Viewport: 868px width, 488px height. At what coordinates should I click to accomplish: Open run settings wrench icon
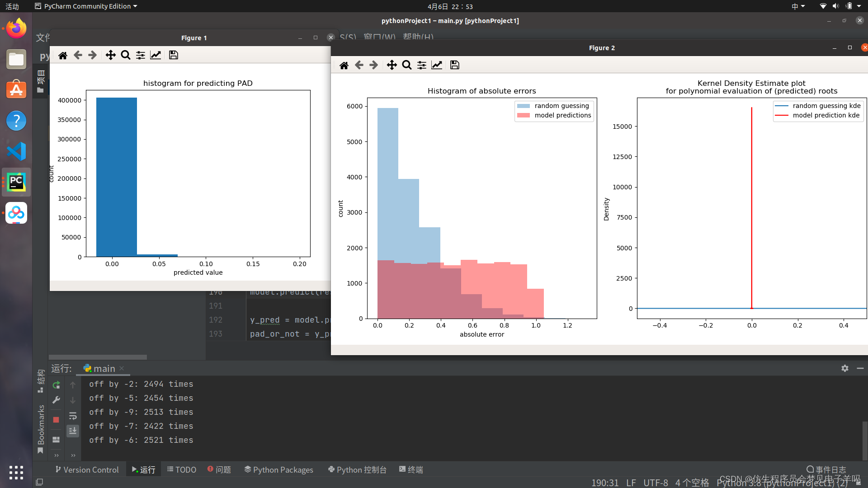coord(56,400)
